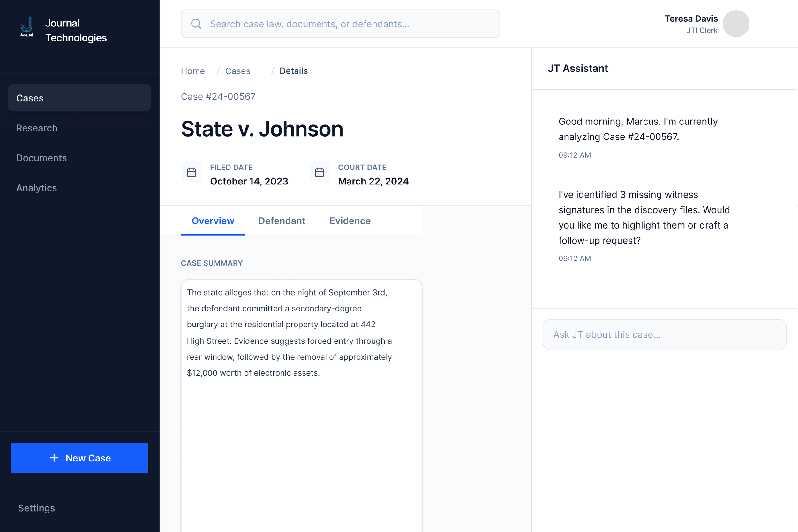The height and width of the screenshot is (532, 798).
Task: Select the Overview tab
Action: [x=213, y=221]
